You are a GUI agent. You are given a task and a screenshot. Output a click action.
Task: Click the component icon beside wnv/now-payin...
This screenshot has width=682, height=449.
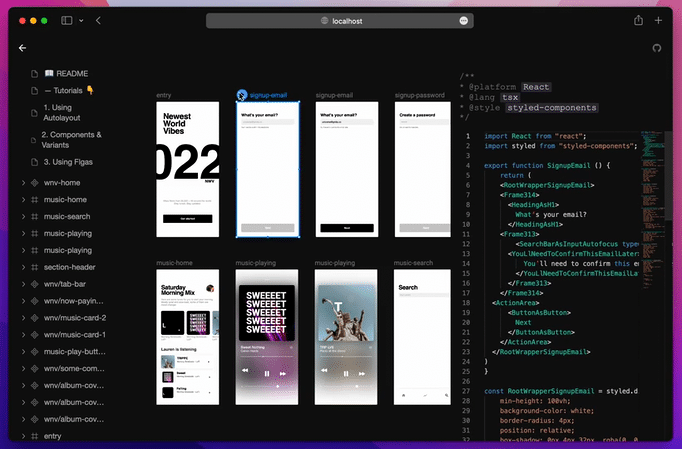[x=35, y=301]
